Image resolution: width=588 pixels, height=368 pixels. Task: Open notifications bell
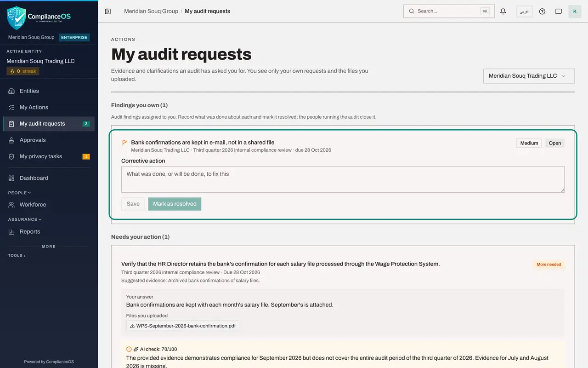point(503,11)
